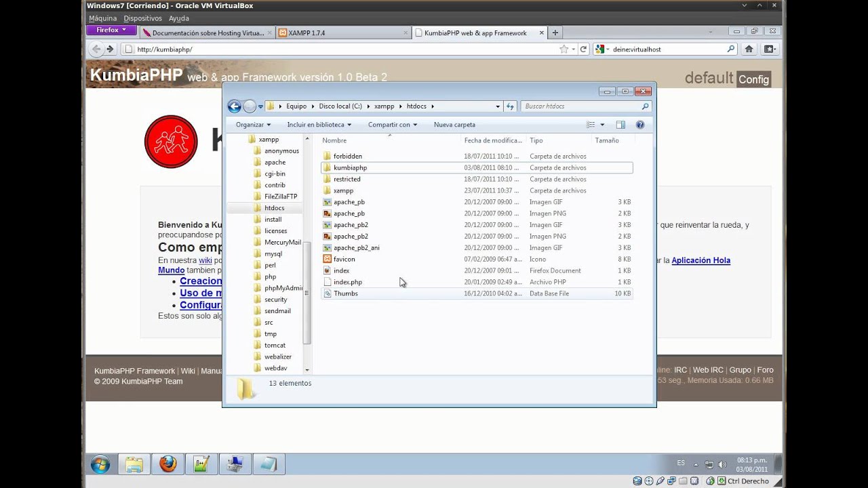
Task: Click the volume icon in system tray
Action: click(722, 464)
